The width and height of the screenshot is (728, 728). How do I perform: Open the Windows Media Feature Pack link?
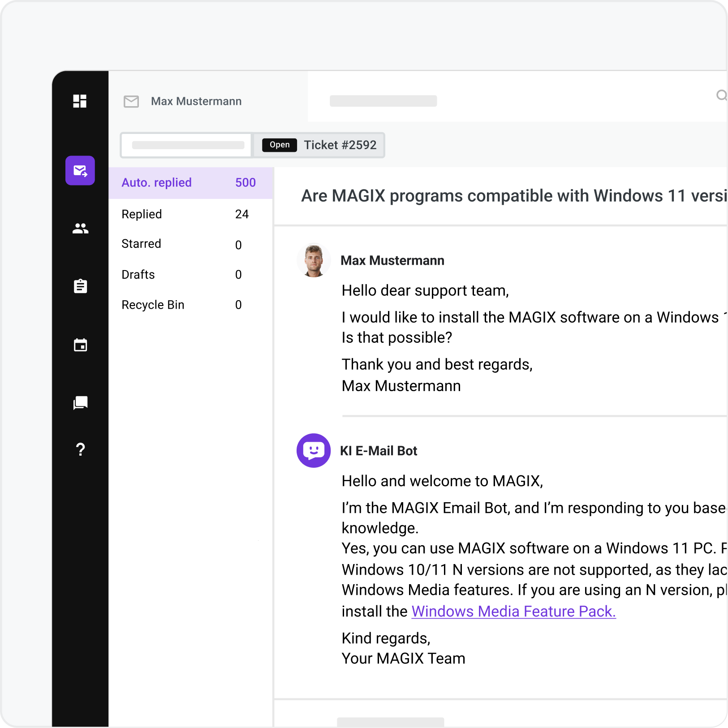coord(514,611)
